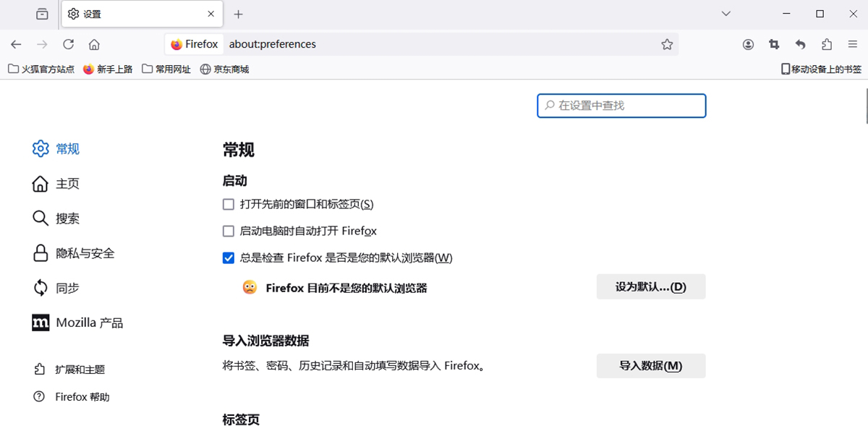
Task: Go back one page
Action: point(16,44)
